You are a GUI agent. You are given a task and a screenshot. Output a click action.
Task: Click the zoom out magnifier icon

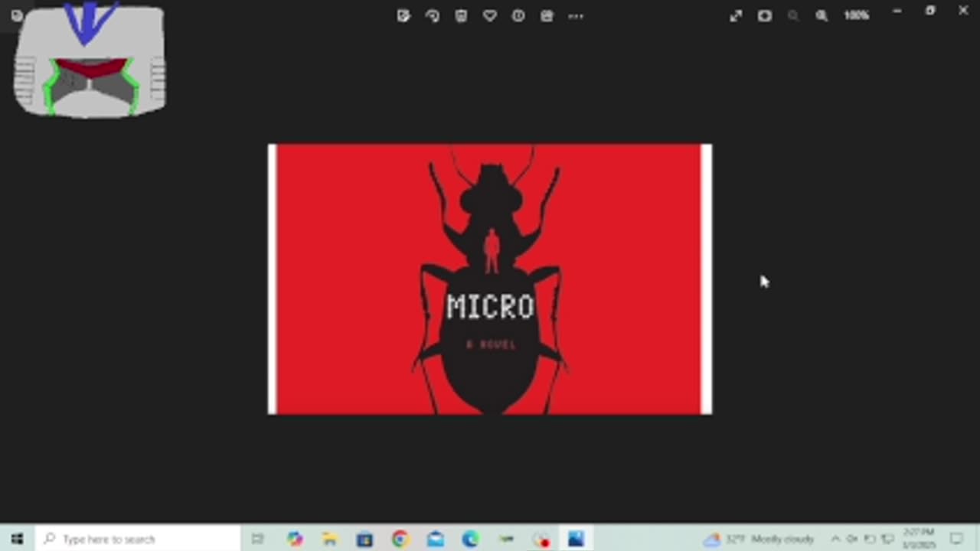793,15
